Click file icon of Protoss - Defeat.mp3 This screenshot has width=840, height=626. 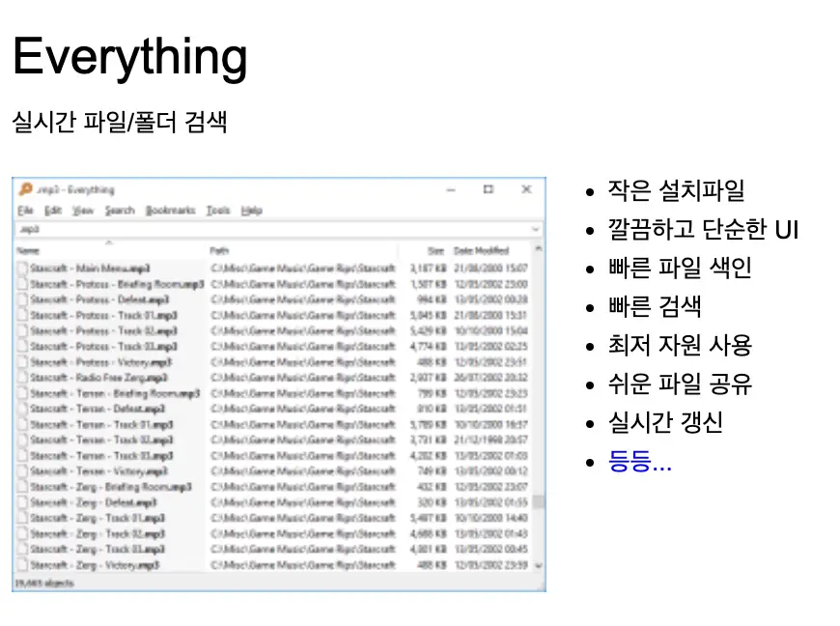[x=22, y=299]
